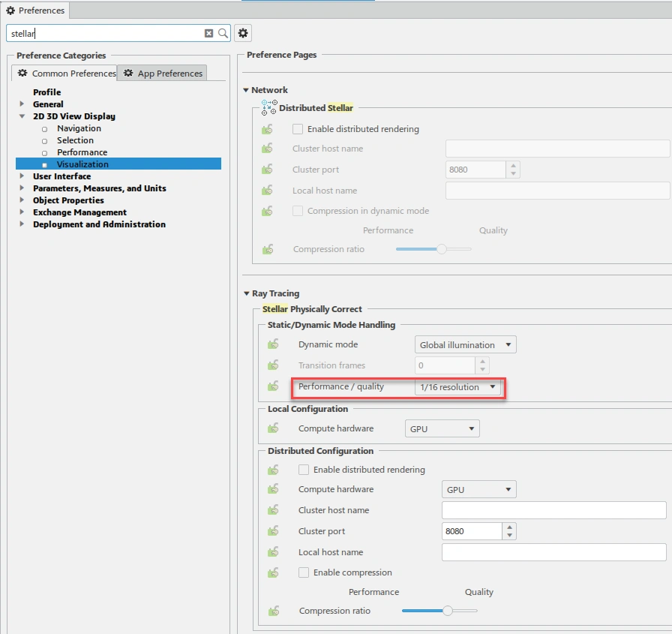The image size is (672, 634).
Task: Click lock icon beside Performance / quality
Action: [x=274, y=386]
